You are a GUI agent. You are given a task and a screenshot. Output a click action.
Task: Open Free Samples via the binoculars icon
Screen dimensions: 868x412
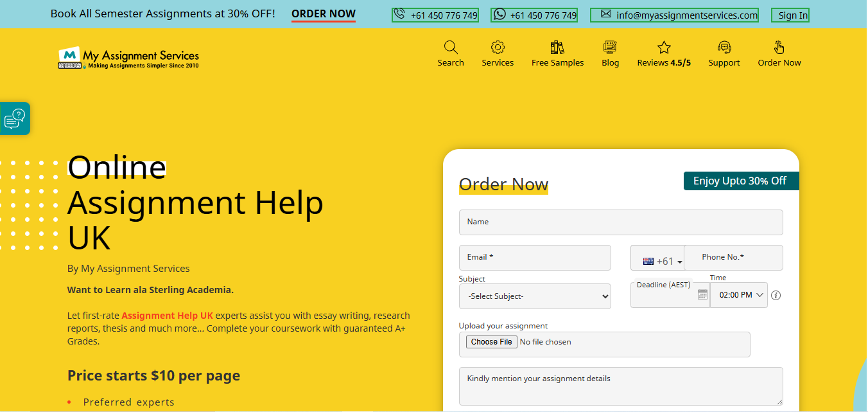tap(557, 46)
